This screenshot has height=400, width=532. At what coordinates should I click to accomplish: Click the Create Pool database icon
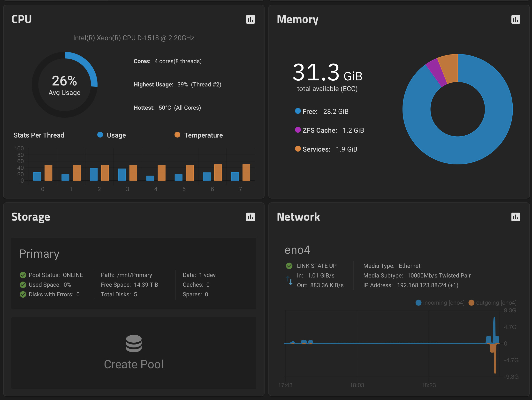pos(134,343)
